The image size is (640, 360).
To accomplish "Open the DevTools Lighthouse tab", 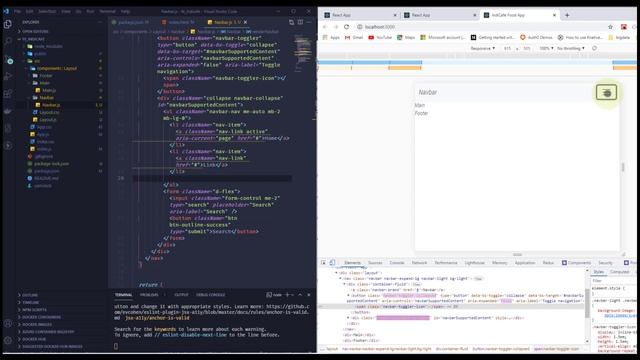I will coord(474,262).
